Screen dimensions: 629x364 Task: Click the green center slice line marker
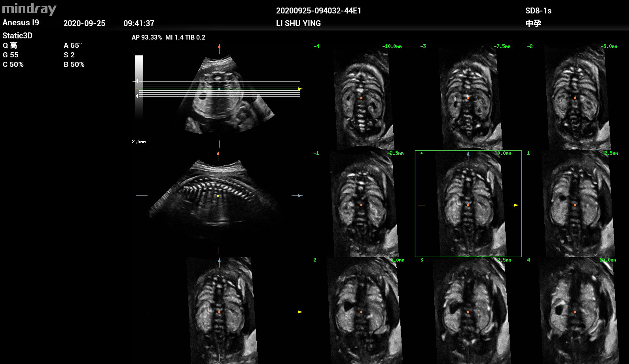click(x=219, y=89)
